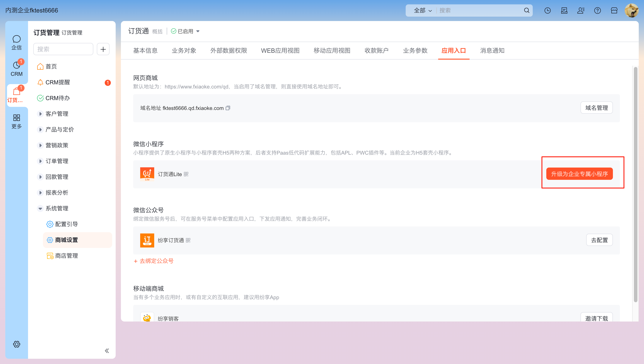The height and width of the screenshot is (364, 644).
Task: Click the settings gear at sidebar bottom
Action: coord(16,344)
